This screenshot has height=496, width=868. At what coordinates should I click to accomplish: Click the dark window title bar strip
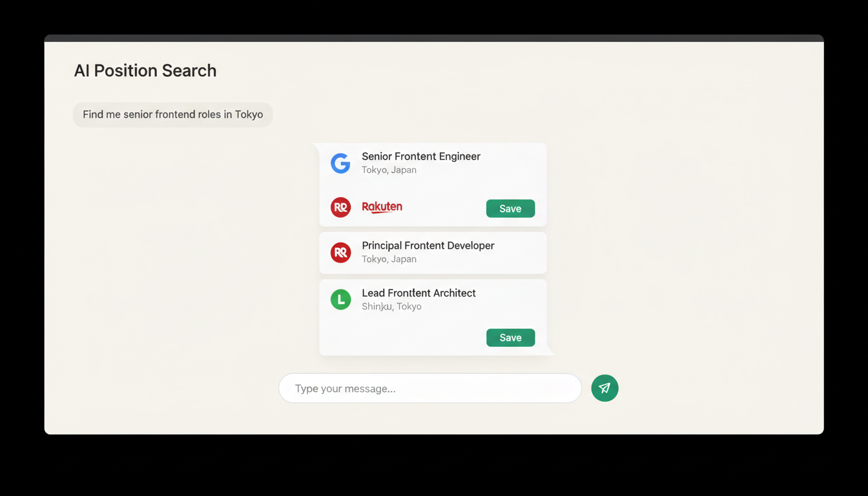434,38
